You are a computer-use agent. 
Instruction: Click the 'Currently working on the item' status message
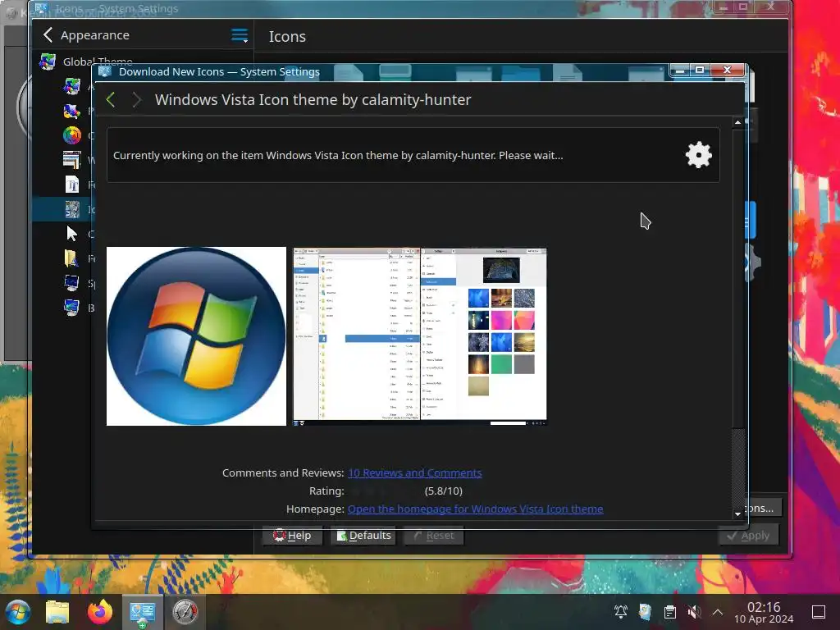338,155
